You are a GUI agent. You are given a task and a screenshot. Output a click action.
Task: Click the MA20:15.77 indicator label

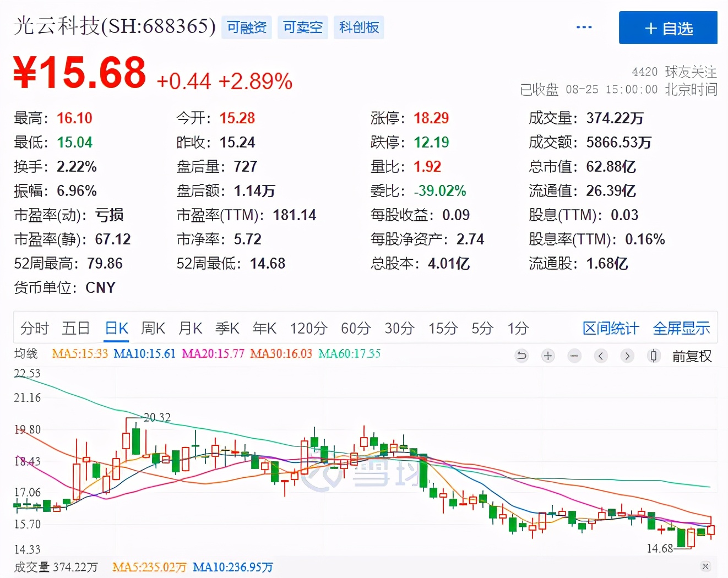coord(213,353)
